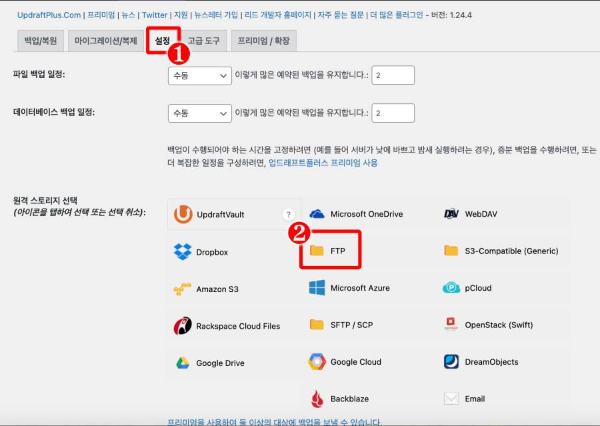
Task: Click the 리드 개발자 홈페이지 link
Action: (278, 15)
